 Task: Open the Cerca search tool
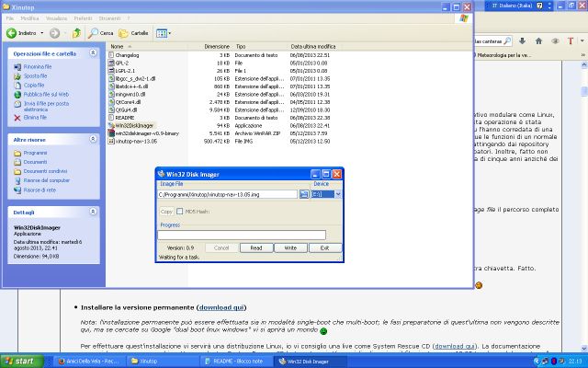point(100,33)
